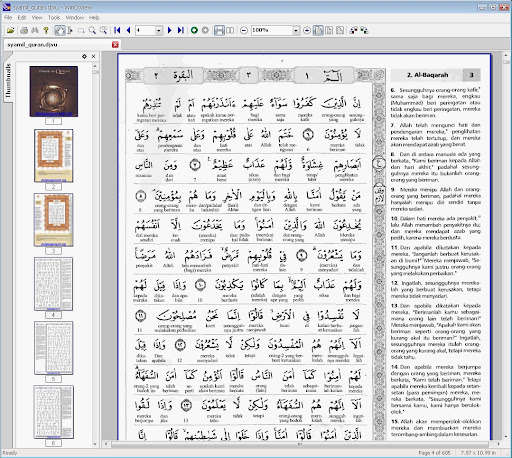Close the syamil_quran.djvu tab with red X
This screenshot has width=512, height=458.
pyautogui.click(x=115, y=45)
